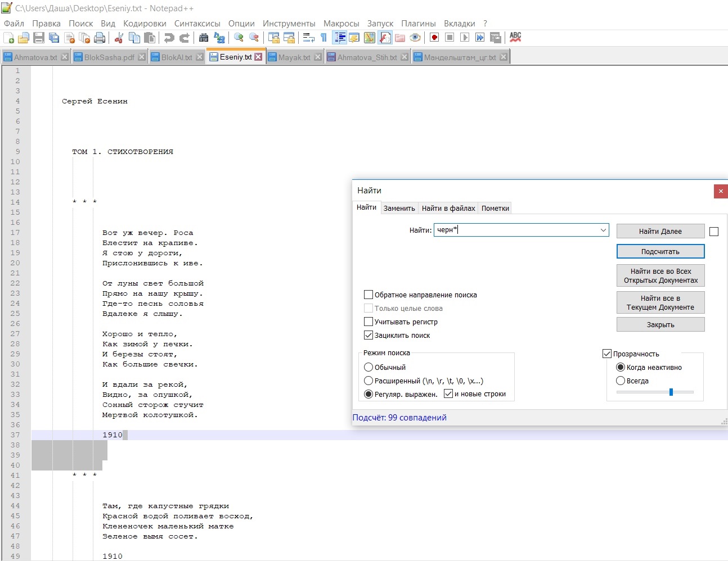
Task: Click the Paste clipboard icon
Action: pyautogui.click(x=149, y=38)
